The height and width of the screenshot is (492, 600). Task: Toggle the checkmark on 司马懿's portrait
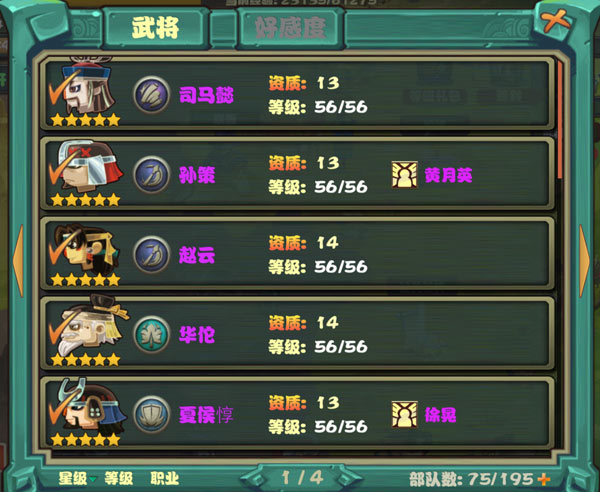(x=61, y=87)
